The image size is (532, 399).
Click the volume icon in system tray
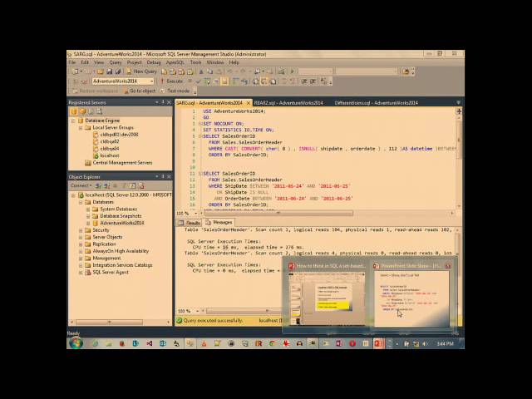coord(425,344)
